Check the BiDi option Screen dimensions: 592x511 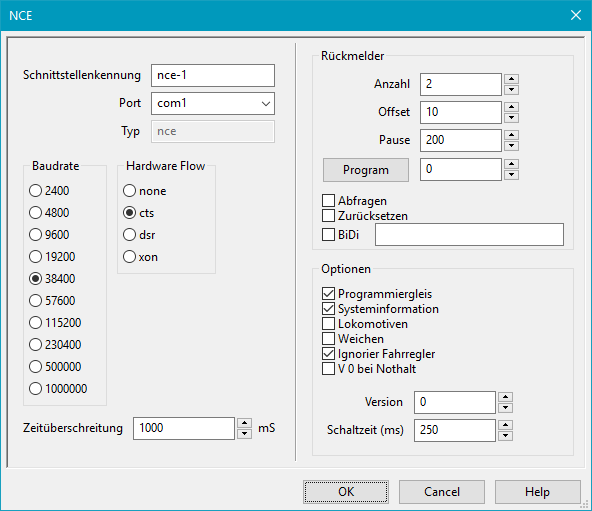tap(341, 235)
